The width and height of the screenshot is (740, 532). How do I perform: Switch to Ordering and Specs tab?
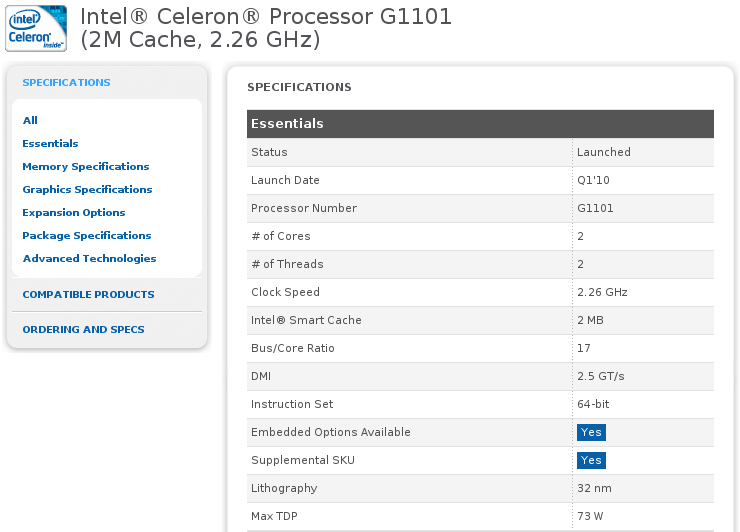[84, 329]
